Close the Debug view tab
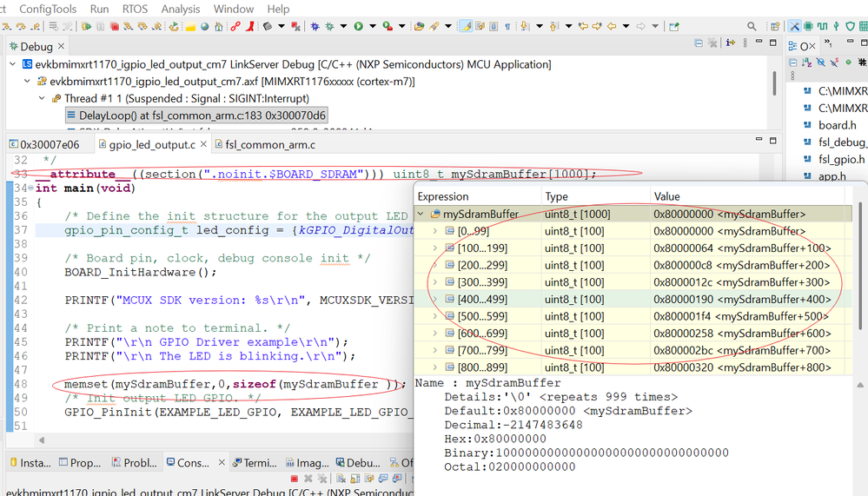The image size is (868, 496). [62, 46]
